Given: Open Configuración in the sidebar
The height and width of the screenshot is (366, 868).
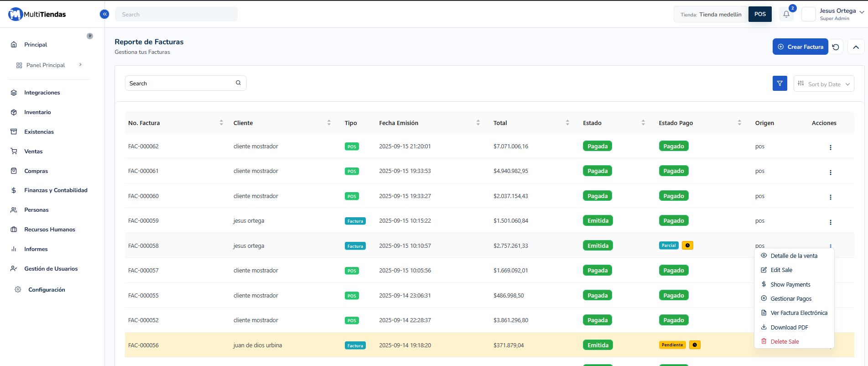Looking at the screenshot, I should tap(47, 290).
